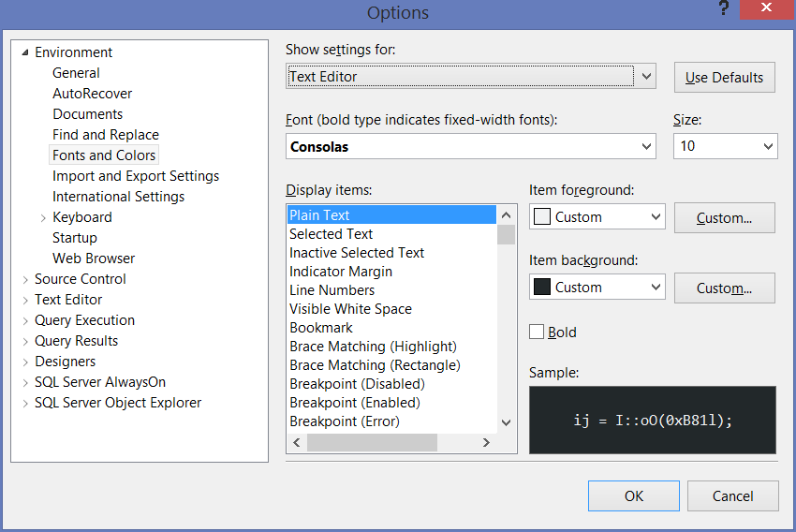Expand the Text Editor tree node
This screenshot has width=796, height=532.
[x=25, y=300]
